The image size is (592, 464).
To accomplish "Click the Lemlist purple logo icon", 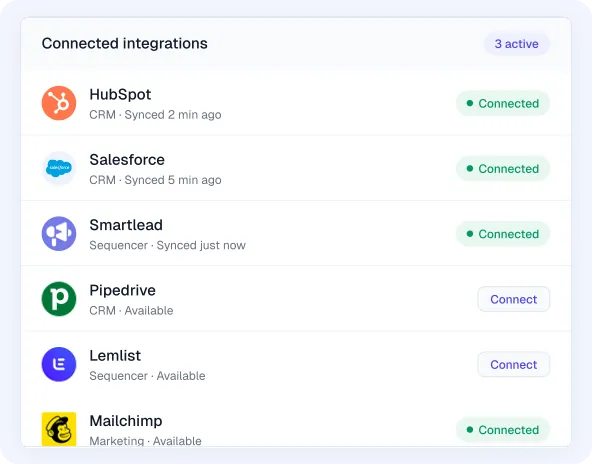I will [x=59, y=364].
